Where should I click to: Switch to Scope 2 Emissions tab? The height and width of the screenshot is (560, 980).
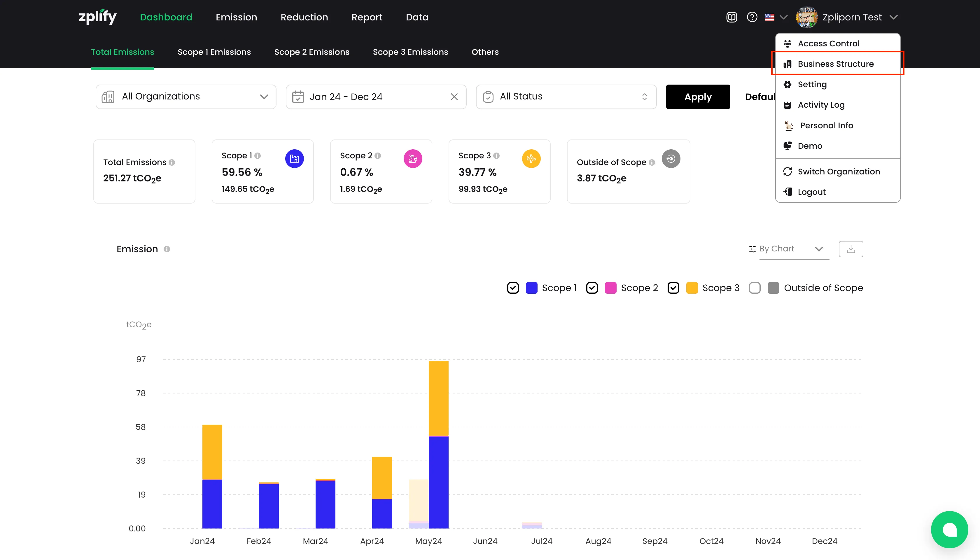(311, 52)
